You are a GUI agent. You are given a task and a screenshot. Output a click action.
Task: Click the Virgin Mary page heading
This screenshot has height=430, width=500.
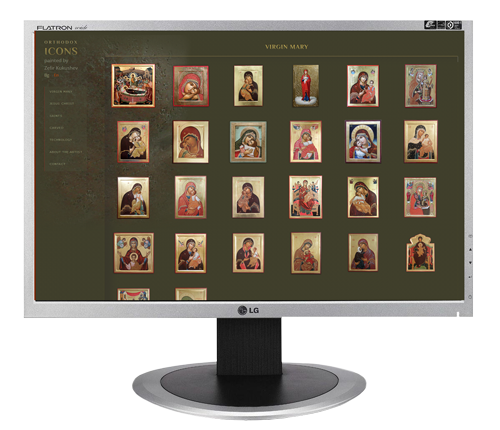(x=287, y=47)
